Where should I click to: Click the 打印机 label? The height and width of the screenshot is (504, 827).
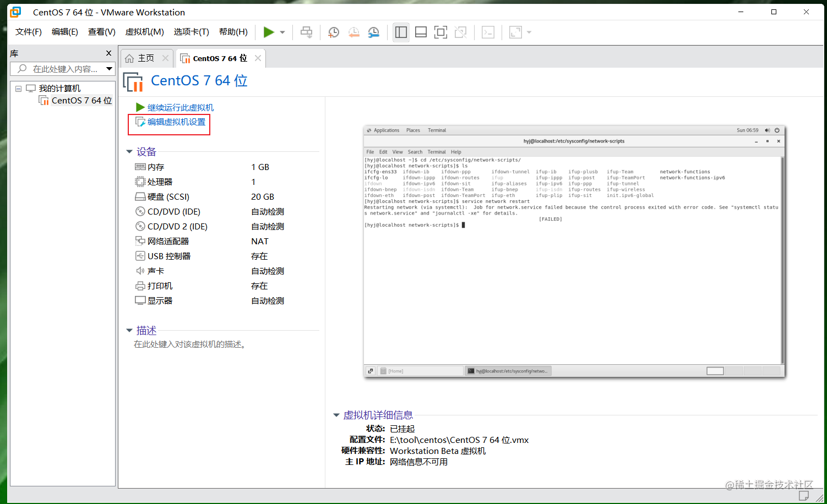coord(160,286)
